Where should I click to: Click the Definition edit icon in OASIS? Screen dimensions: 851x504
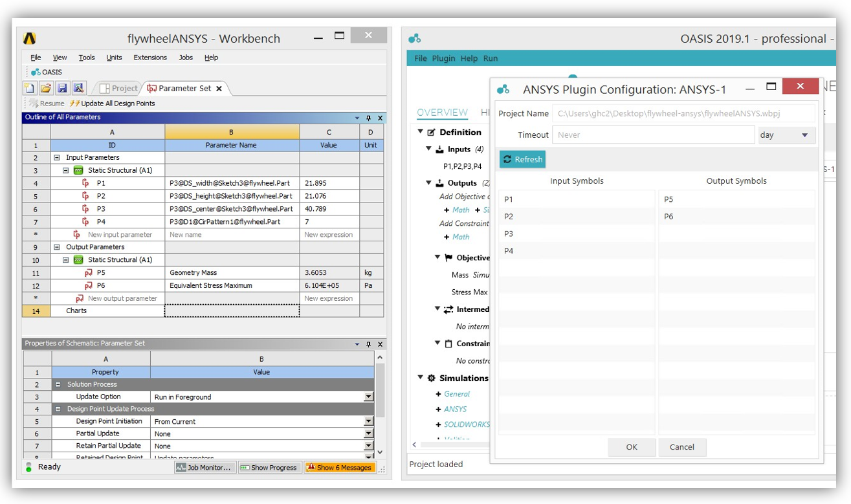coord(431,132)
